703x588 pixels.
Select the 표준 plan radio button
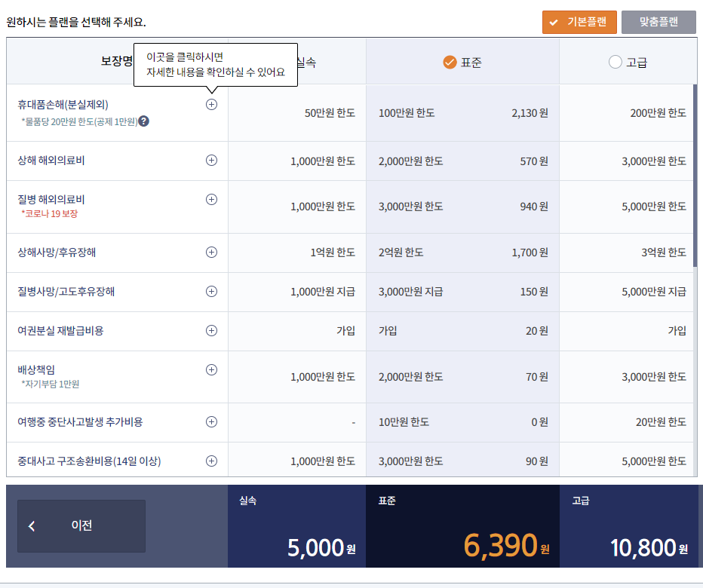click(450, 62)
